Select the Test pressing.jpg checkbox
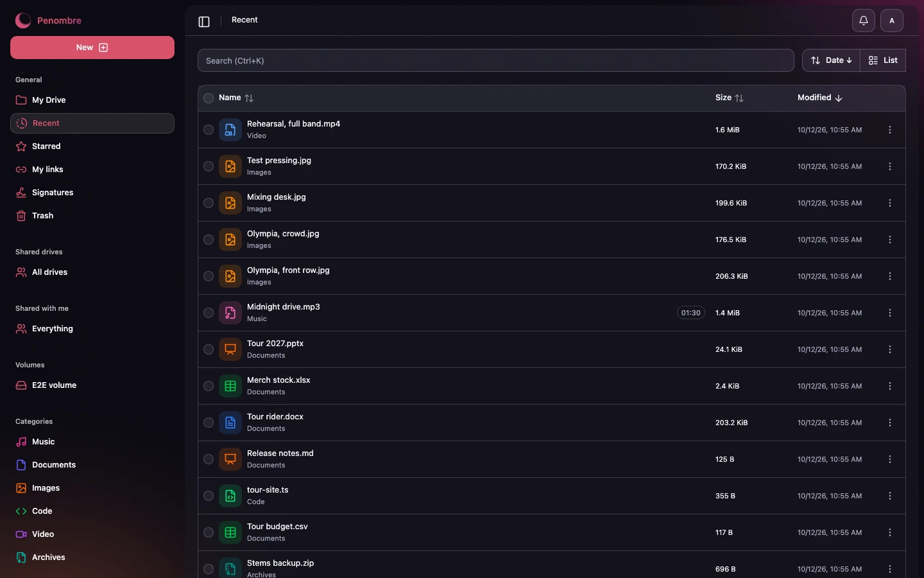924x578 pixels. [209, 166]
